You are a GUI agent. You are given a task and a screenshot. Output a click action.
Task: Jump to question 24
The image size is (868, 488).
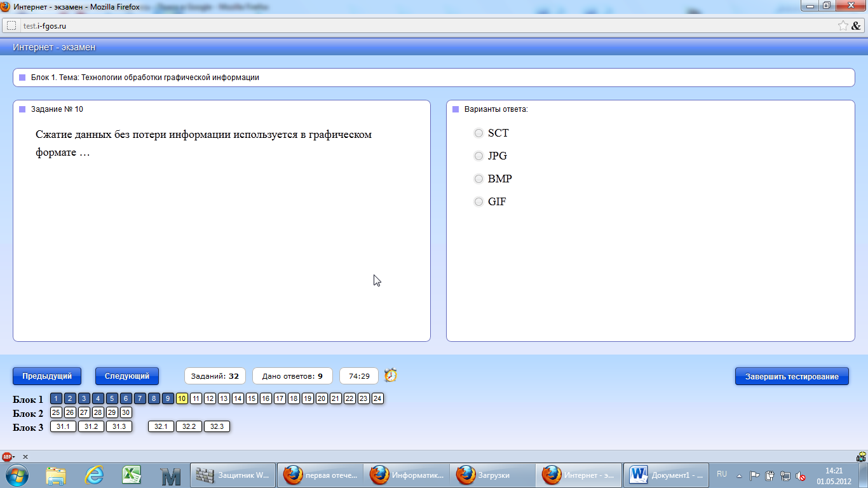(x=377, y=399)
